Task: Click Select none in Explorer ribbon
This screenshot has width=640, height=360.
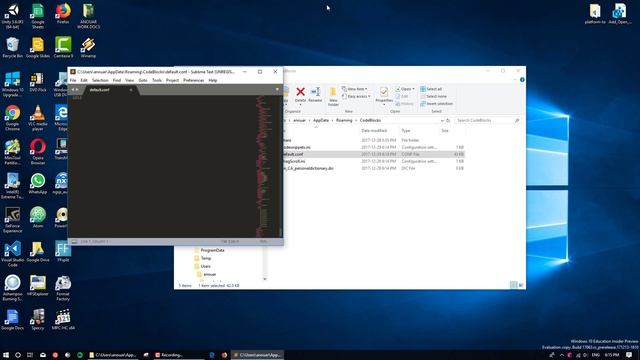Action: point(433,96)
